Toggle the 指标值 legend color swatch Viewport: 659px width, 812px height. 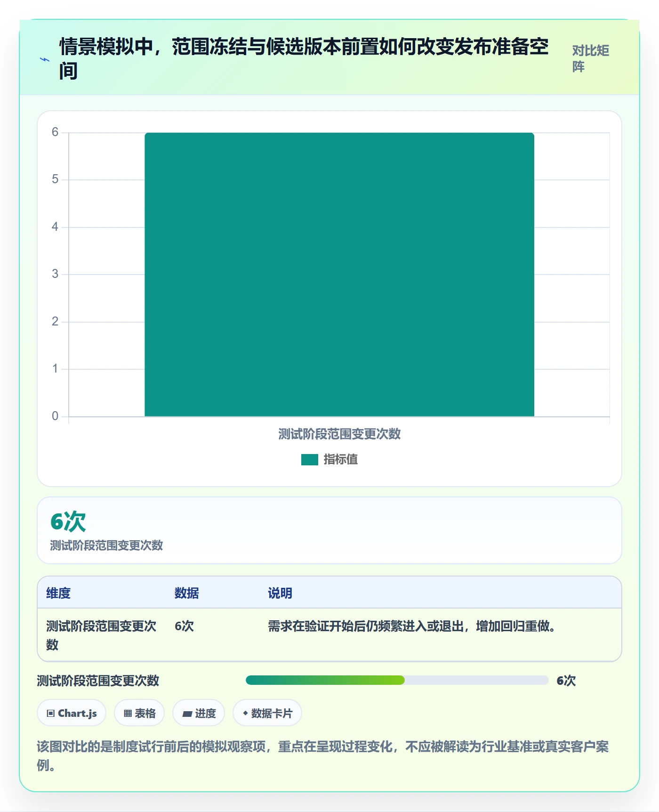tap(310, 459)
